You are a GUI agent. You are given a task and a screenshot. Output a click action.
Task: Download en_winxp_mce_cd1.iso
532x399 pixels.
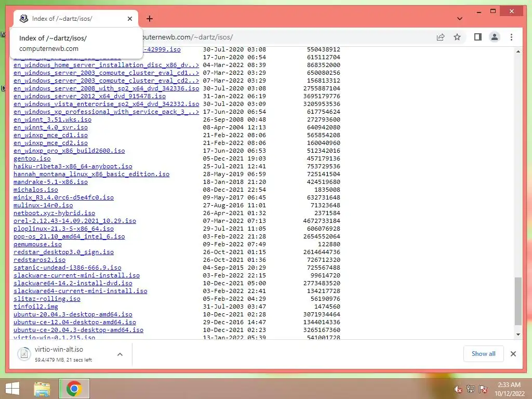pos(50,135)
